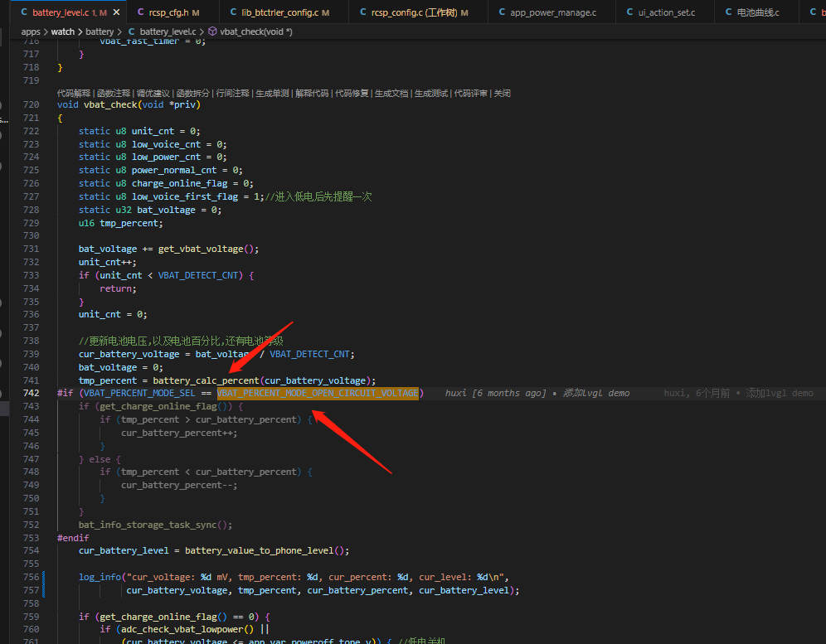Screen dimensions: 826x644
Task: Open the ui_action_set.c tab
Action: point(666,12)
